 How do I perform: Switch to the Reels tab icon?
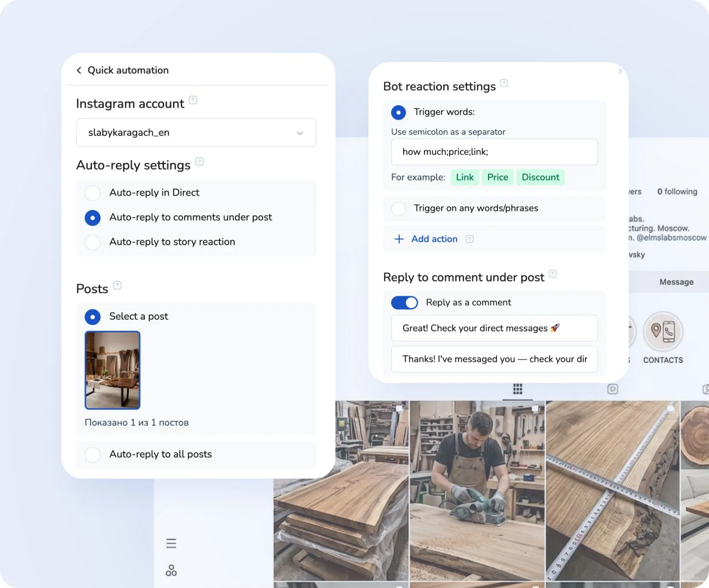click(x=613, y=389)
